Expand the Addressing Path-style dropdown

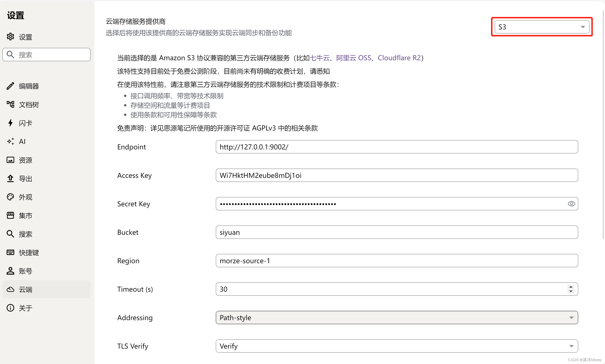(397, 318)
